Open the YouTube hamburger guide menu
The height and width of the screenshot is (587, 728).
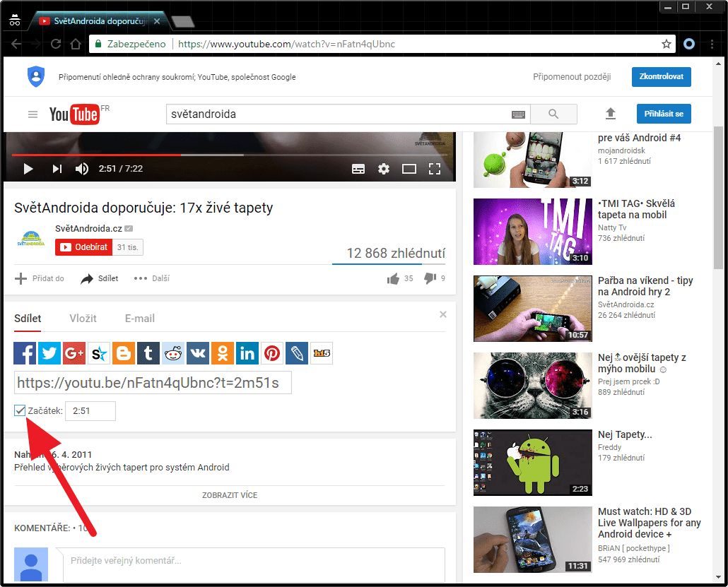pyautogui.click(x=33, y=114)
